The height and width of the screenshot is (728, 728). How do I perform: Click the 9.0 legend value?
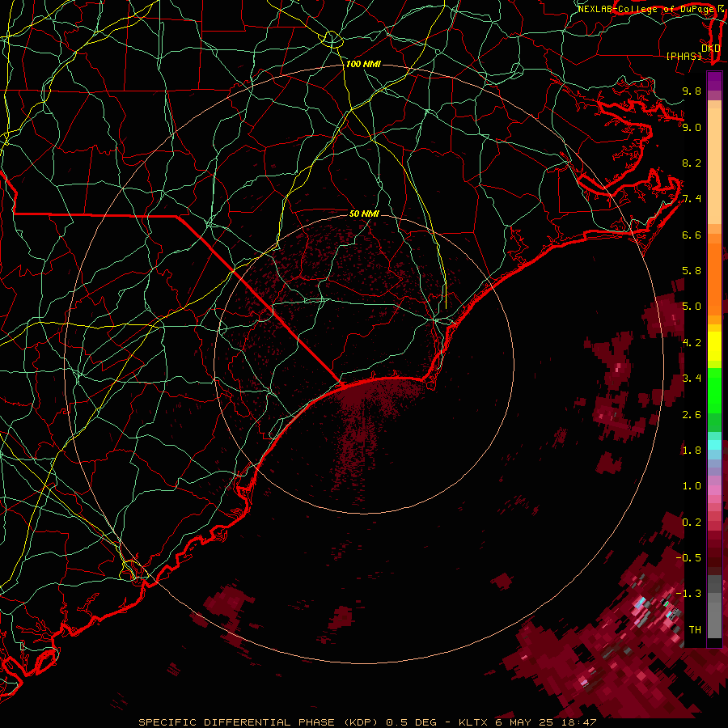point(692,127)
